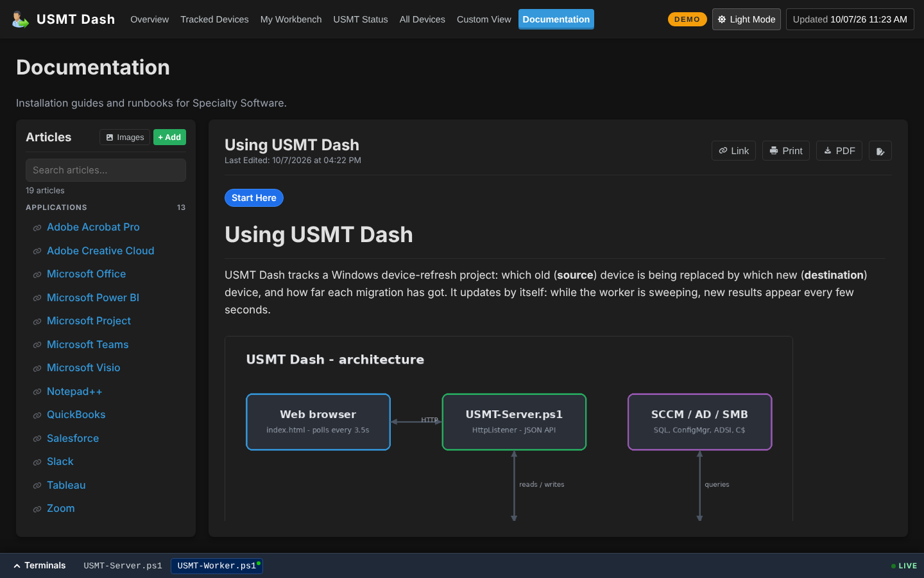Click the link icon beside Zoom

[37, 509]
